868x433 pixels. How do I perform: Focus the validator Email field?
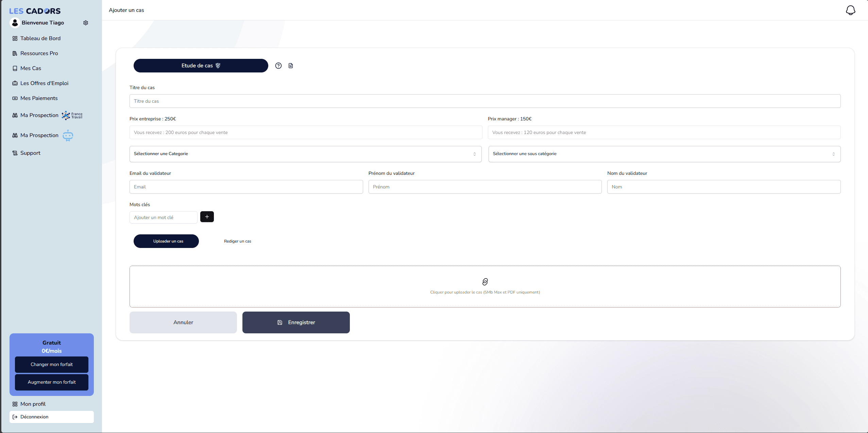(x=246, y=187)
